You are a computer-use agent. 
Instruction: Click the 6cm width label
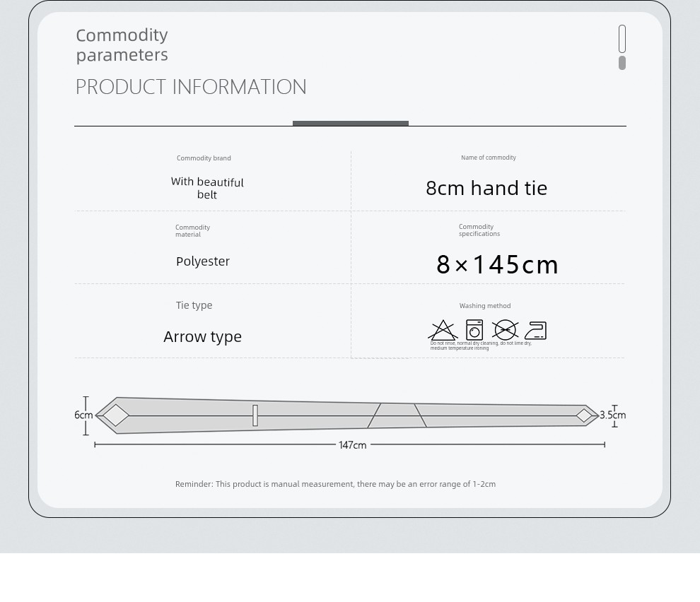pos(83,415)
